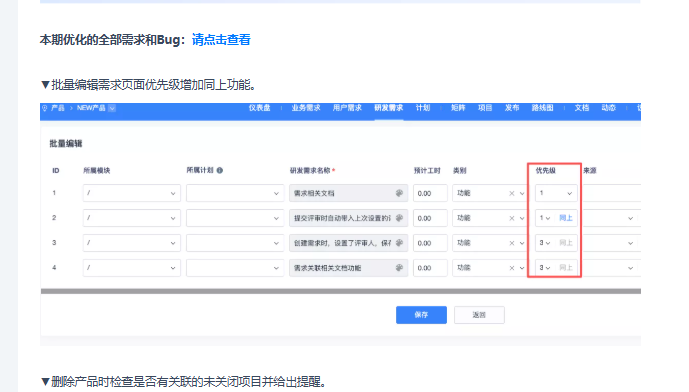This screenshot has height=392, width=689.
Task: Expand the NEW产品 product switcher dropdown
Action: tap(112, 108)
